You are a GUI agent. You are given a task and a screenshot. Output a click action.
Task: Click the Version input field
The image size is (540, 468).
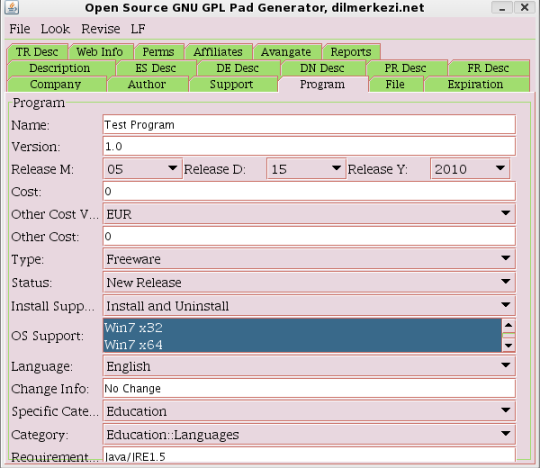(x=309, y=146)
